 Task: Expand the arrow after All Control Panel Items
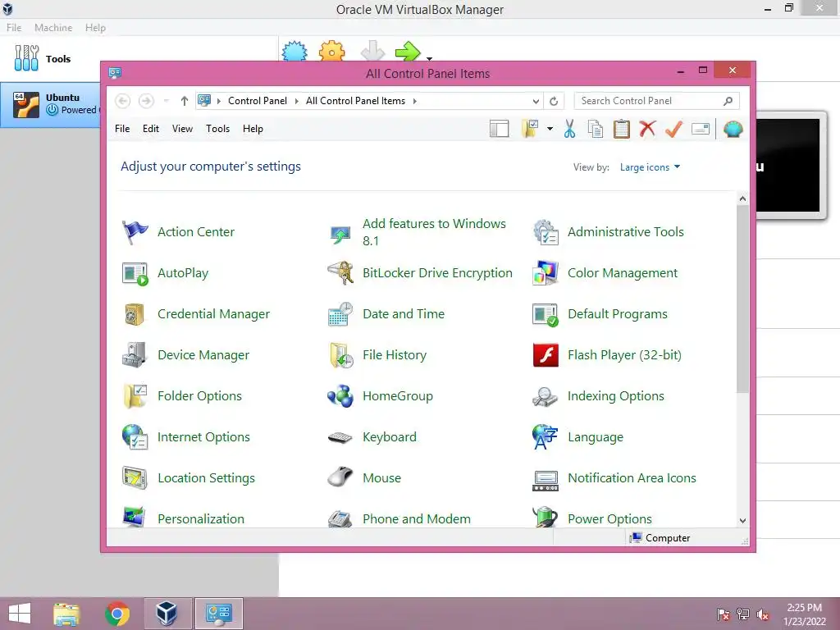click(414, 101)
